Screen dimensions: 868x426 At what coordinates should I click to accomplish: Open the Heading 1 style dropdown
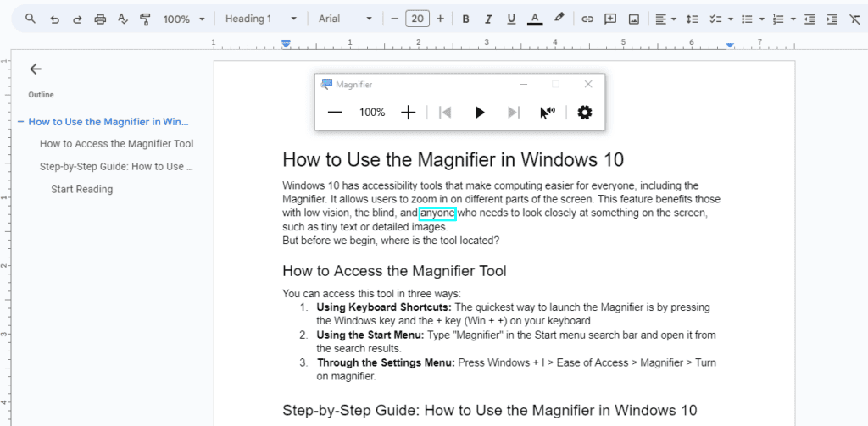[260, 19]
